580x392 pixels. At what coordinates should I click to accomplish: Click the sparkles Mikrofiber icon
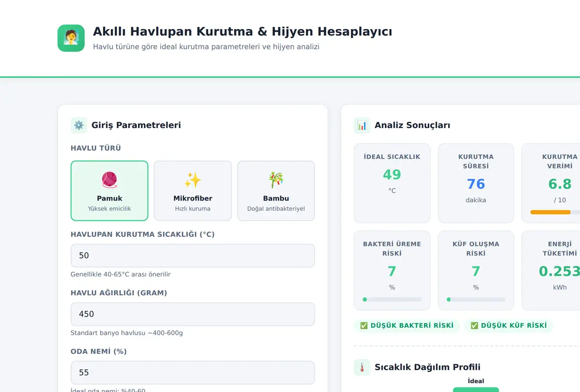click(193, 180)
